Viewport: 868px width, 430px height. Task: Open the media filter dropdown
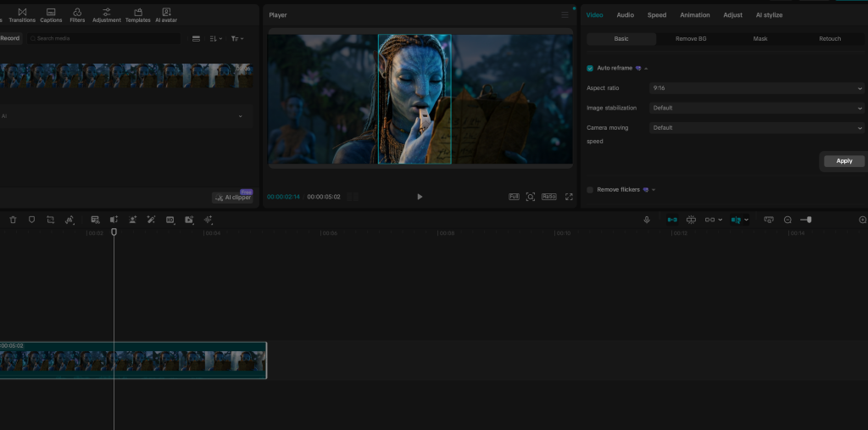coord(237,39)
